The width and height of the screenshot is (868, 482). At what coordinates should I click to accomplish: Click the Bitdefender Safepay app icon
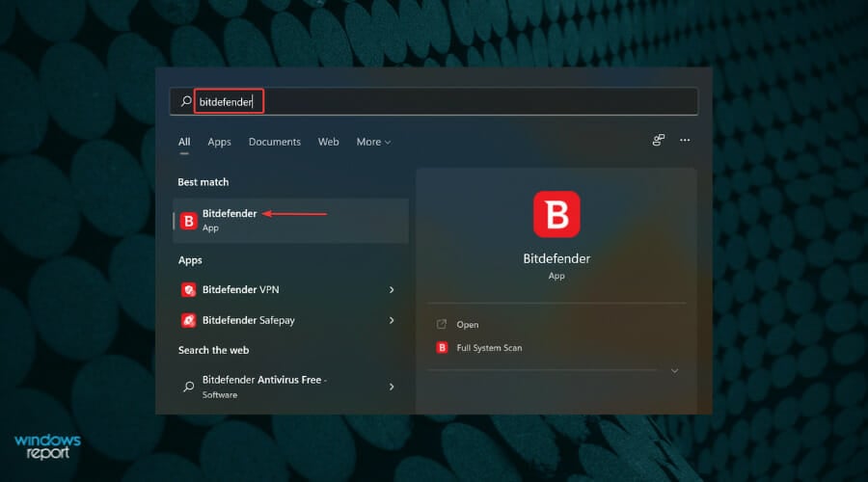[x=189, y=320]
